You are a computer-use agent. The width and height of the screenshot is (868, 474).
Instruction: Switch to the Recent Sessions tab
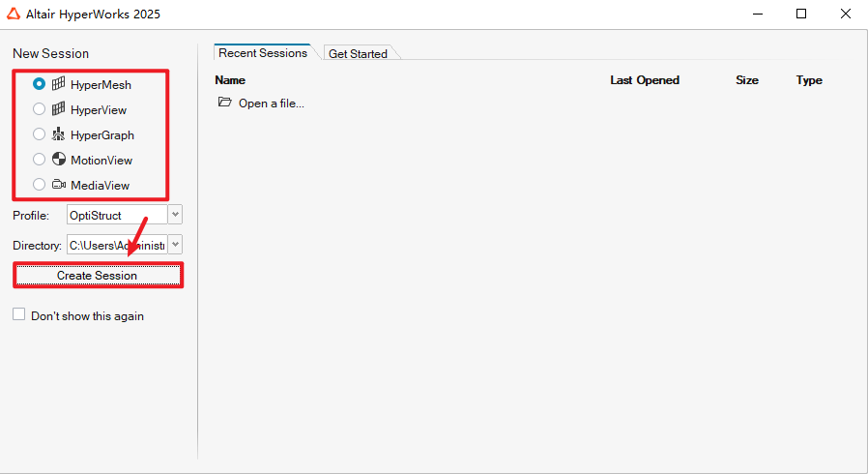262,53
